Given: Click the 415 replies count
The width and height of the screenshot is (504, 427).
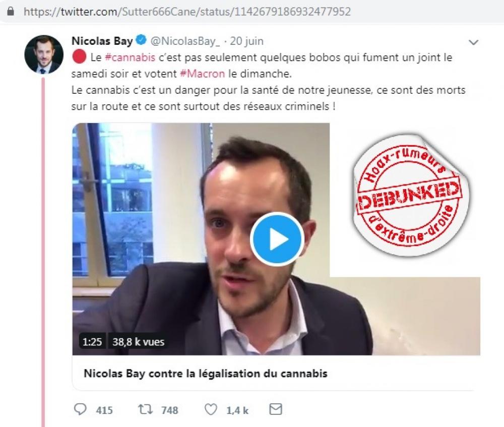Looking at the screenshot, I should coord(104,410).
